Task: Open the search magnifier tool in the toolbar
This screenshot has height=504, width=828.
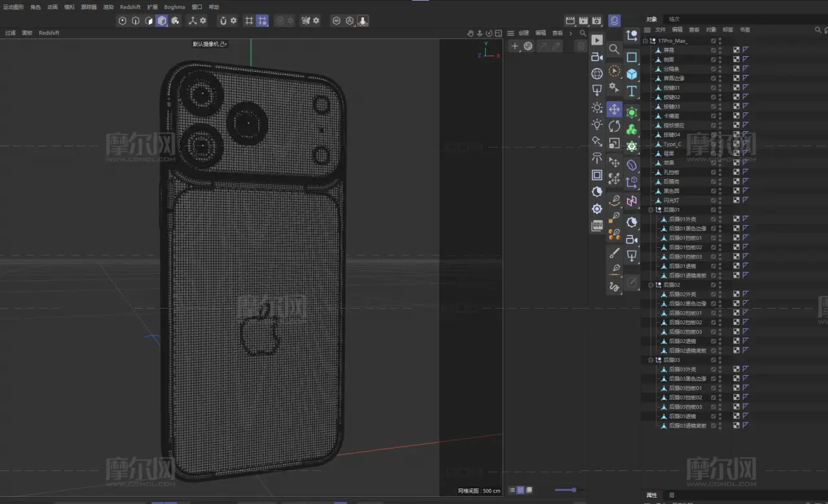Action: pos(614,49)
